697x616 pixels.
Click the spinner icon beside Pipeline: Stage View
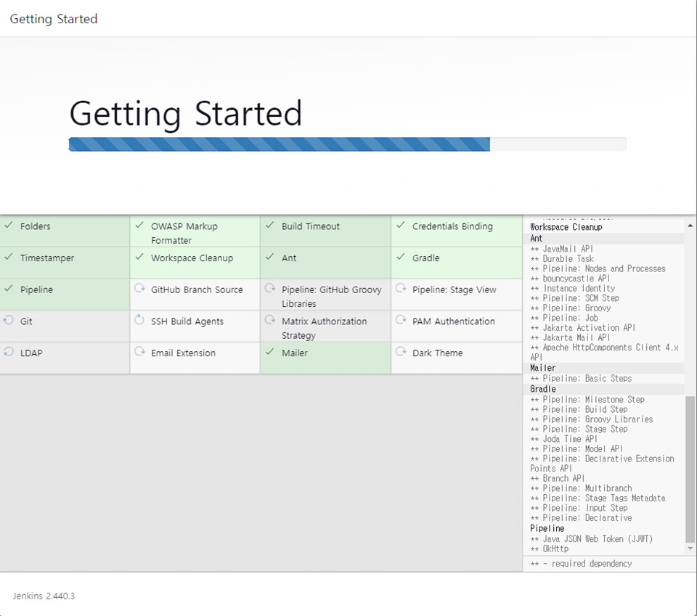click(x=401, y=288)
